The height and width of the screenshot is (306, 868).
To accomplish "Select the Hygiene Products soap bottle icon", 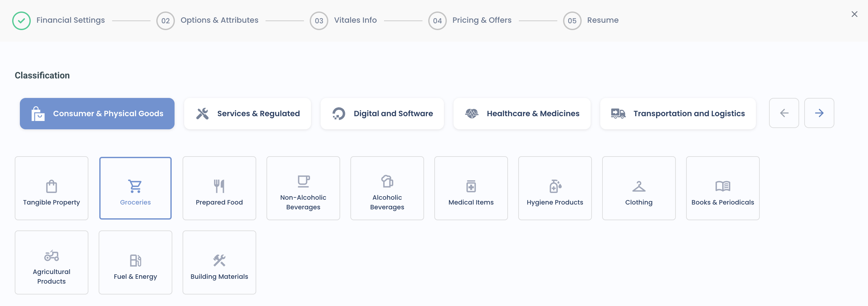I will 555,186.
